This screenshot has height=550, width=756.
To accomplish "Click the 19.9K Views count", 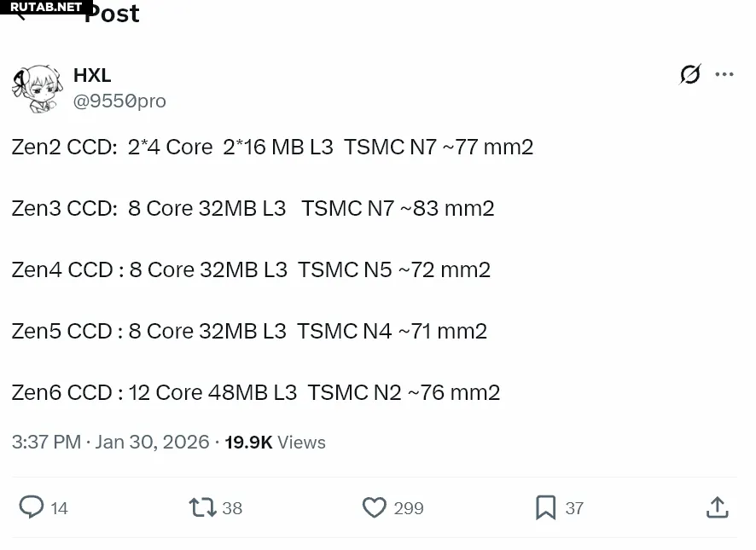I will tap(275, 442).
